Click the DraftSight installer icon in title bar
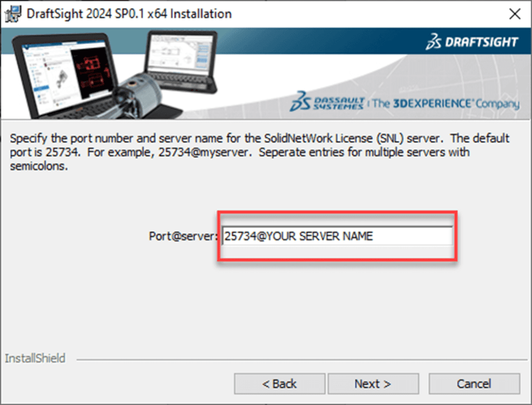Viewport: 532px width, 405px height. 12,14
